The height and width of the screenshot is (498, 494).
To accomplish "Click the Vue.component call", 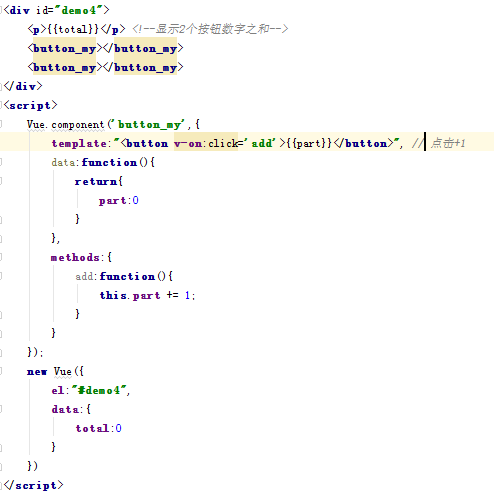I will point(65,125).
